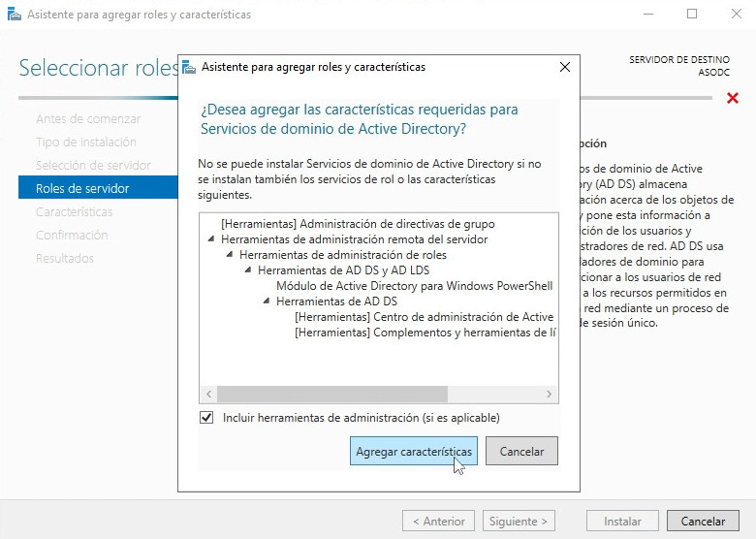Select Centro de administración de Active item

click(x=424, y=317)
